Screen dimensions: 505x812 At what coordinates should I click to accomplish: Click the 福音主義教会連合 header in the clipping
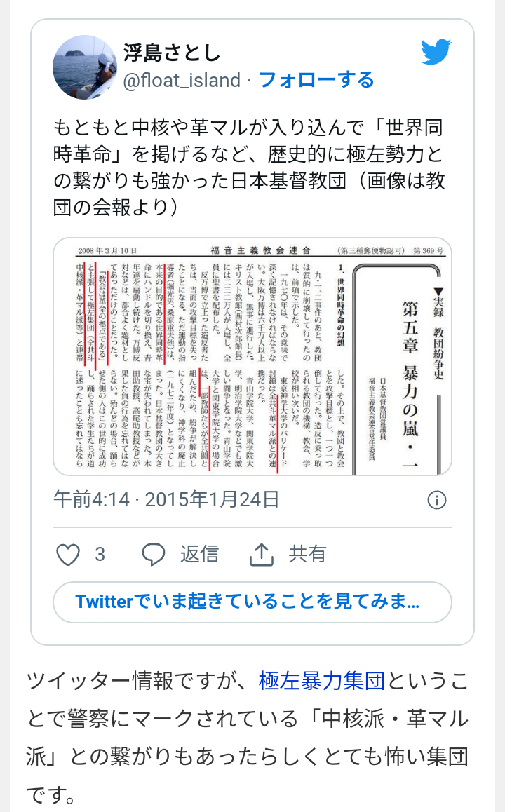coord(260,250)
